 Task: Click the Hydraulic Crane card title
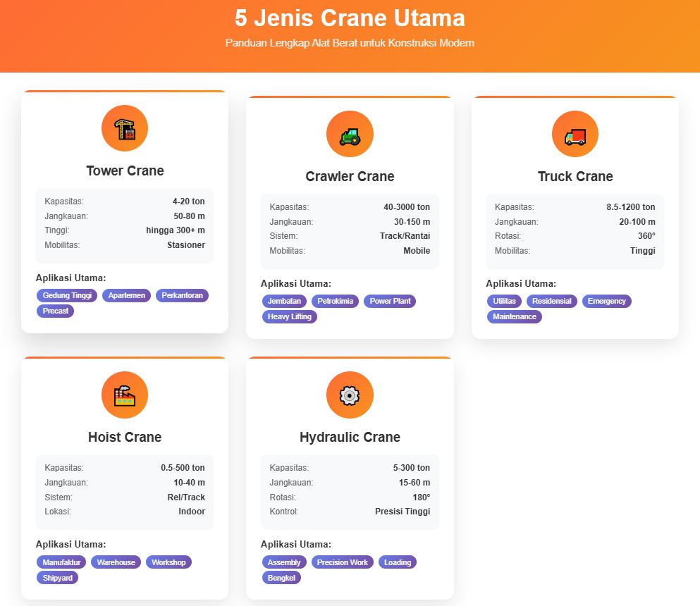point(350,437)
